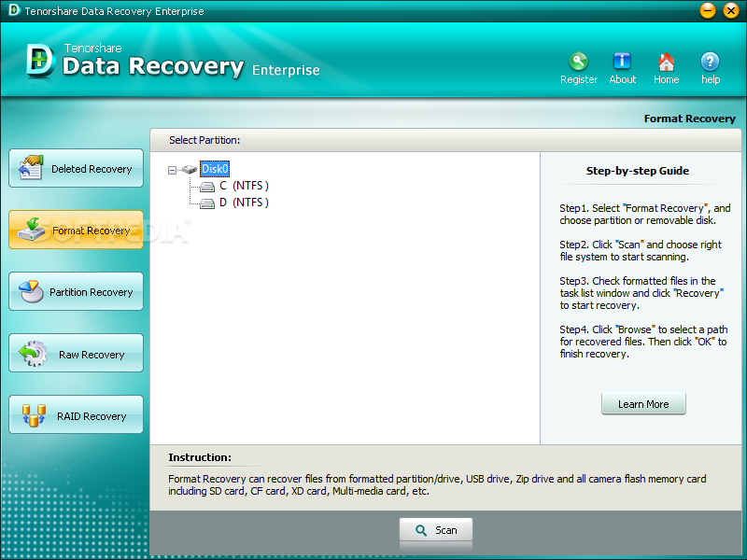This screenshot has width=747, height=560.
Task: Switch to RAID Recovery mode
Action: (76, 414)
